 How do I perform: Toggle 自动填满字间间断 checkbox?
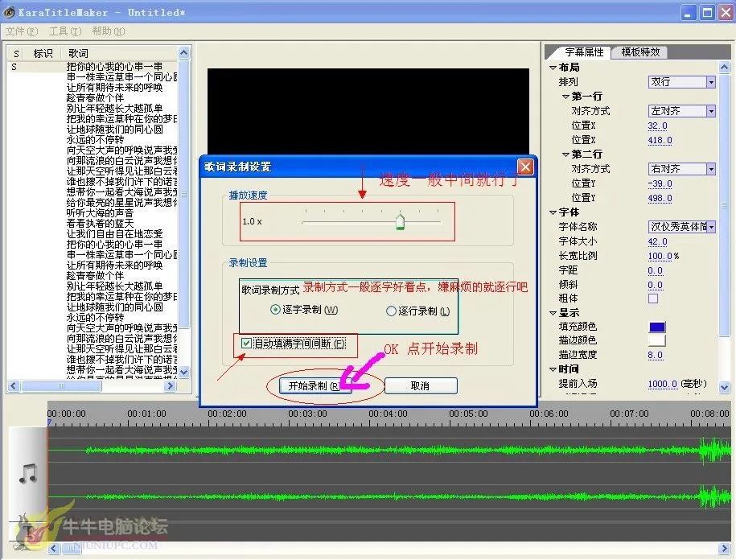247,344
